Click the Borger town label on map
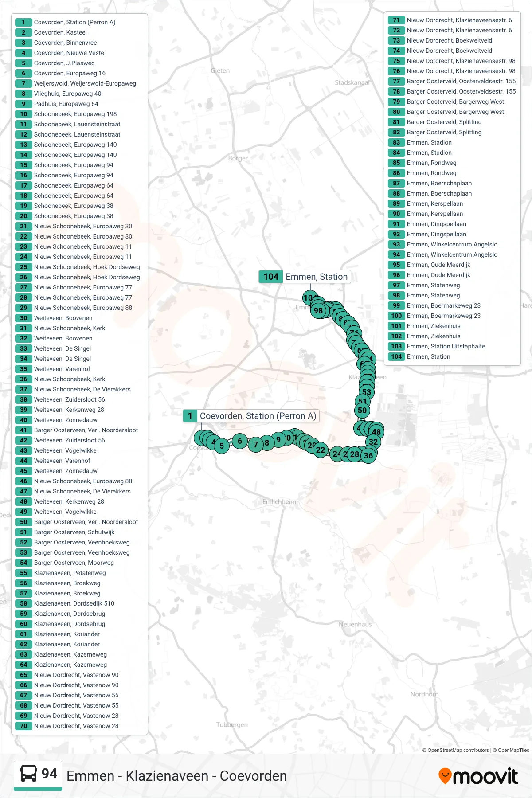 pos(238,158)
